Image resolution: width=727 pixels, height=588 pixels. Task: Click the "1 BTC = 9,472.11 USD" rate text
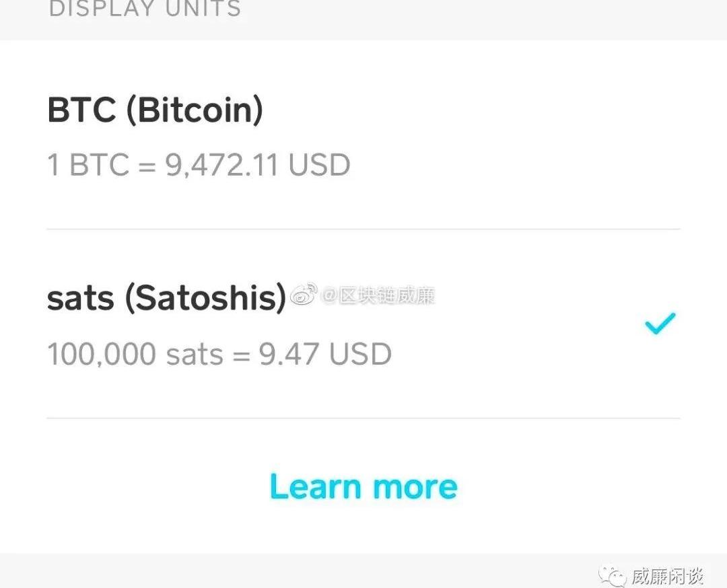point(199,165)
